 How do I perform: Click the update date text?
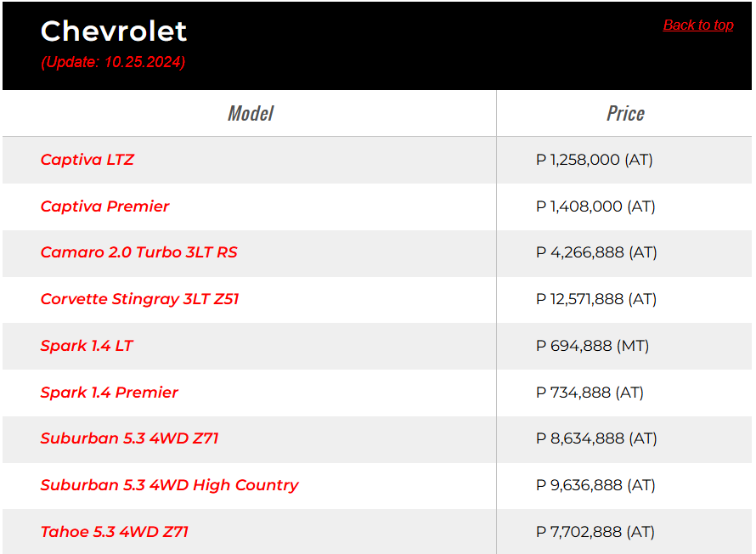[113, 62]
